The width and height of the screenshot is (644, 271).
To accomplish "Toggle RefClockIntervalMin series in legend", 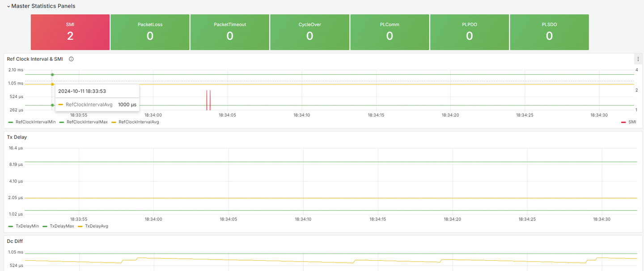I will point(35,122).
